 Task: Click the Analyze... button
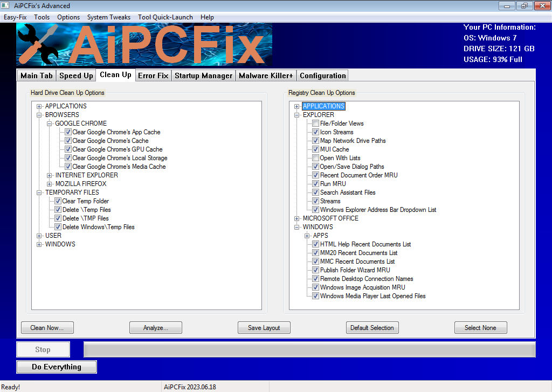click(x=156, y=327)
